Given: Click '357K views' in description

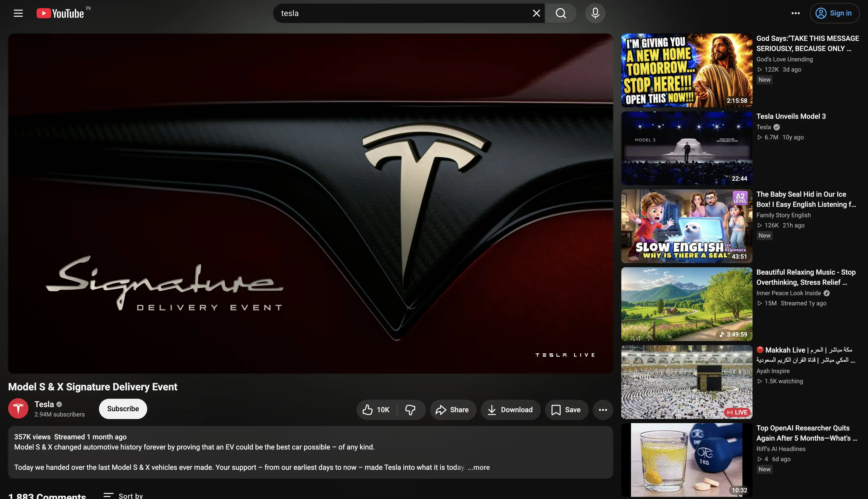Looking at the screenshot, I should point(32,437).
